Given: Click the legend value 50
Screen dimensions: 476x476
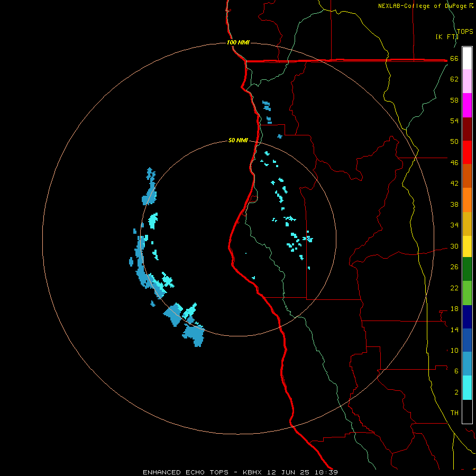Looking at the screenshot, I should [454, 141].
